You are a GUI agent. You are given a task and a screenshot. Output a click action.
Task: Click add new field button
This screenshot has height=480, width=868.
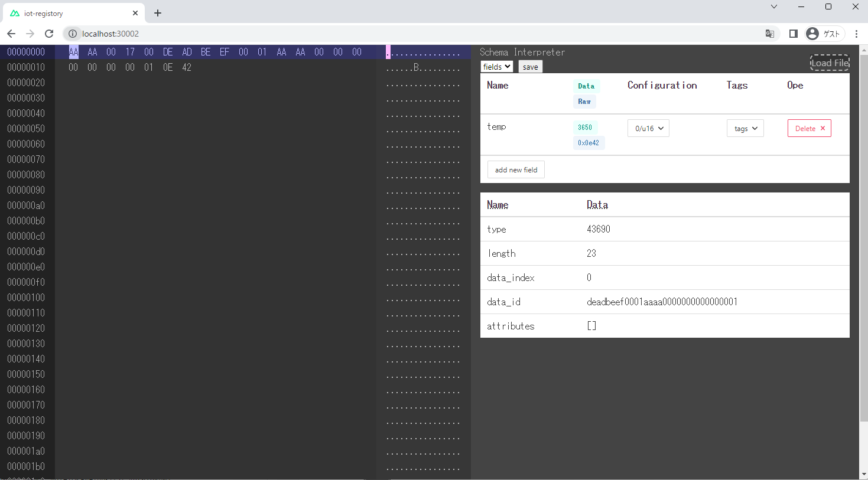click(x=516, y=169)
